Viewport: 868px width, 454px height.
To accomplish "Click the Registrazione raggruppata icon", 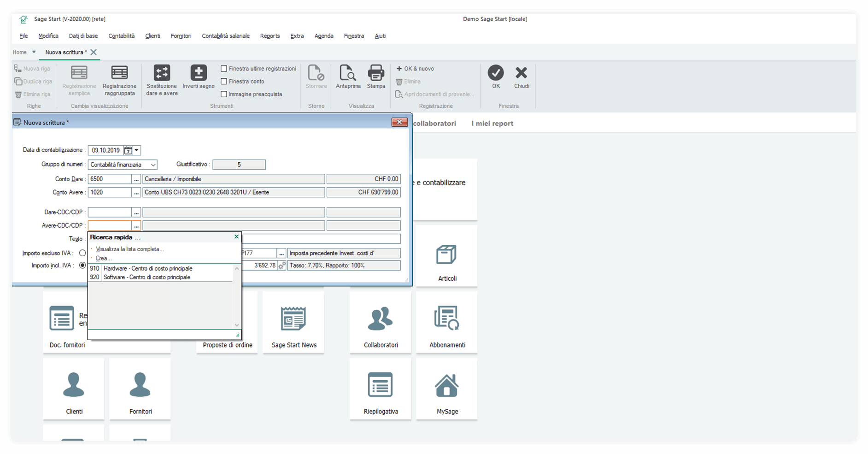I will [x=119, y=73].
